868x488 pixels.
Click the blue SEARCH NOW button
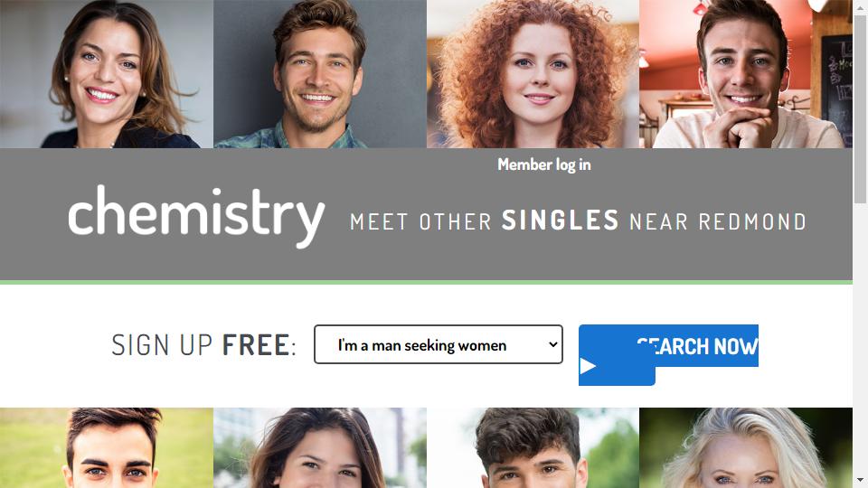[668, 346]
